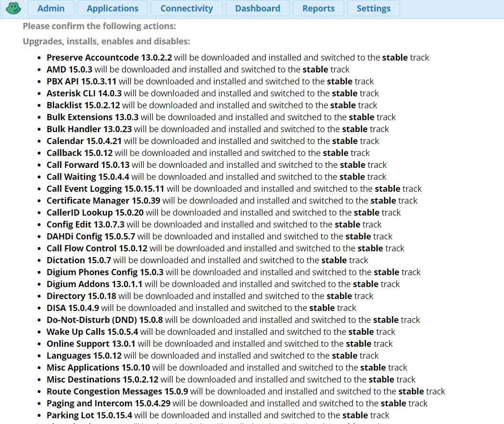Open the Applications menu

(x=113, y=9)
